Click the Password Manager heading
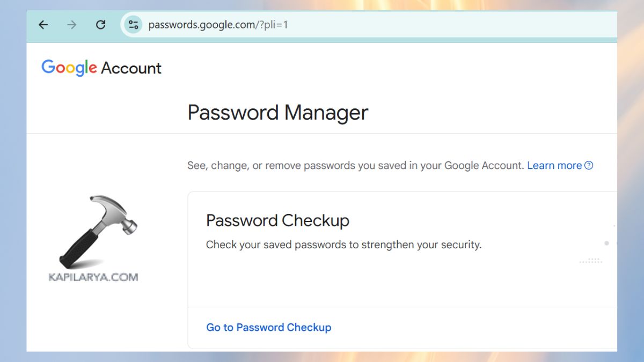This screenshot has height=362, width=644. pyautogui.click(x=277, y=112)
